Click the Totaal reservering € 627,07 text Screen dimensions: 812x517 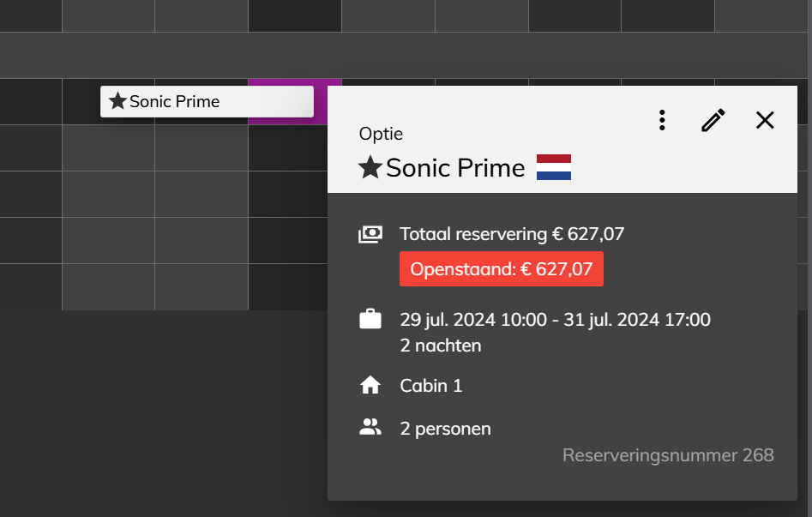pyautogui.click(x=512, y=234)
